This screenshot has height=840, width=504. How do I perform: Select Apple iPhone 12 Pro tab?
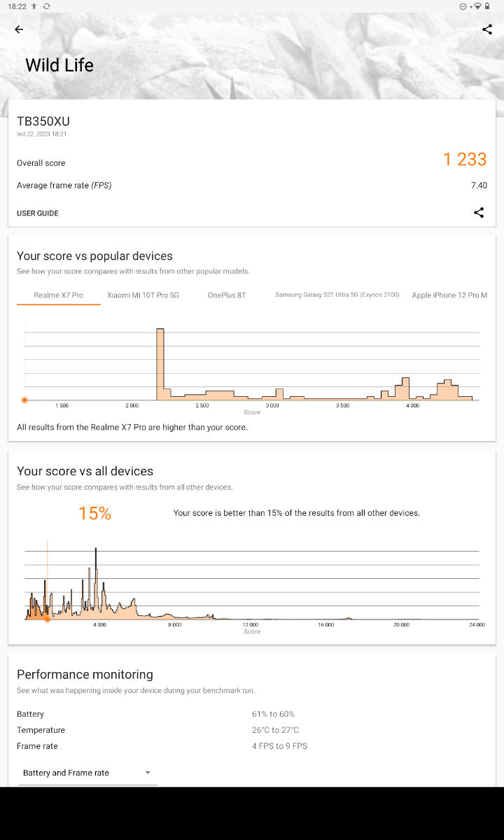pos(449,295)
